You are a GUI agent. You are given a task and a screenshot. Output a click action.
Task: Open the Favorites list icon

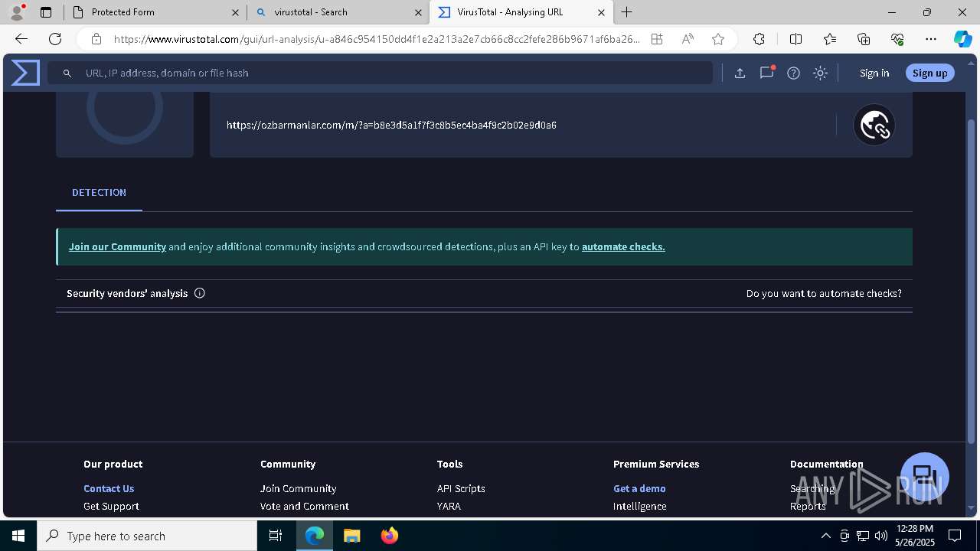tap(830, 39)
